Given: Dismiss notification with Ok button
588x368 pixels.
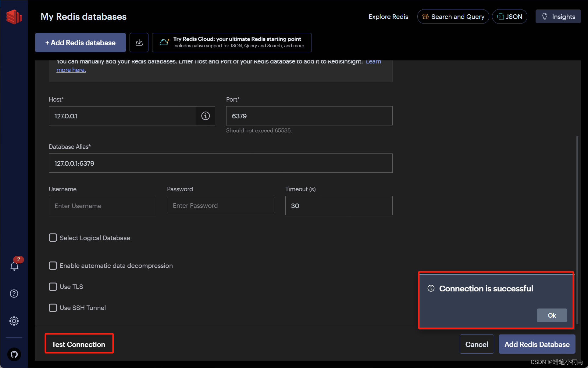Looking at the screenshot, I should (x=552, y=315).
